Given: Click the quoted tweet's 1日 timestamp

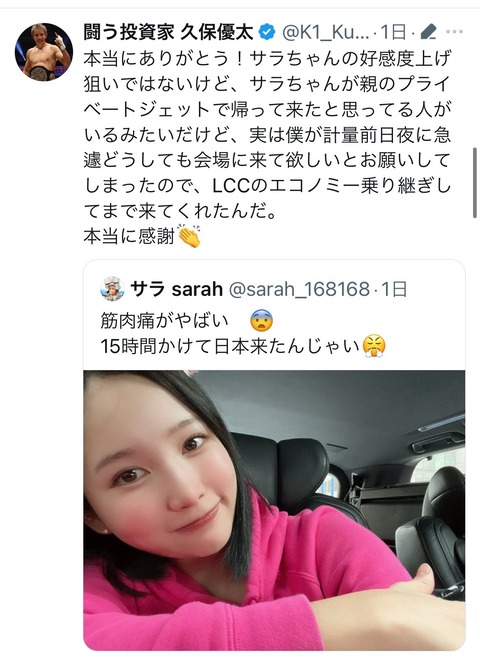Looking at the screenshot, I should click(394, 289).
